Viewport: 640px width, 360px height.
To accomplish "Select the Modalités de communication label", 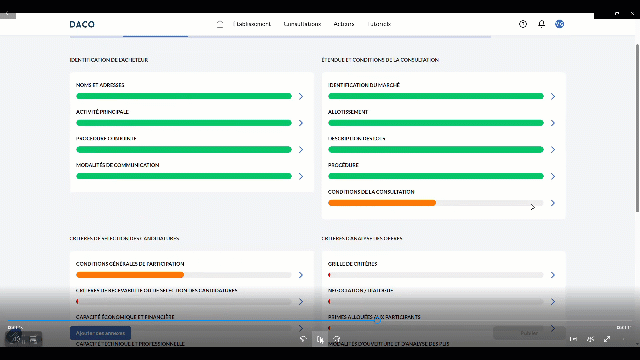I will click(x=118, y=165).
